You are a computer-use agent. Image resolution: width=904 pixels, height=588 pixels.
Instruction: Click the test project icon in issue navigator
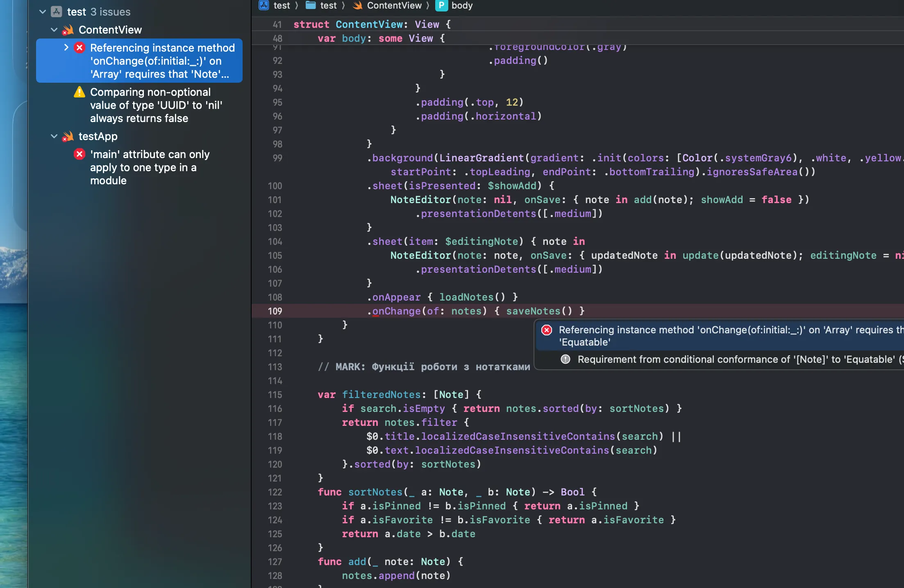point(57,12)
